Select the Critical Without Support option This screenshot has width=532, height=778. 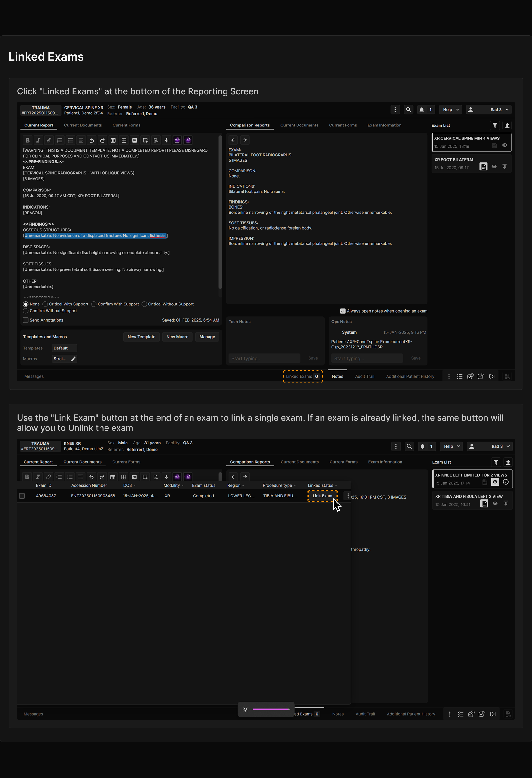point(144,304)
